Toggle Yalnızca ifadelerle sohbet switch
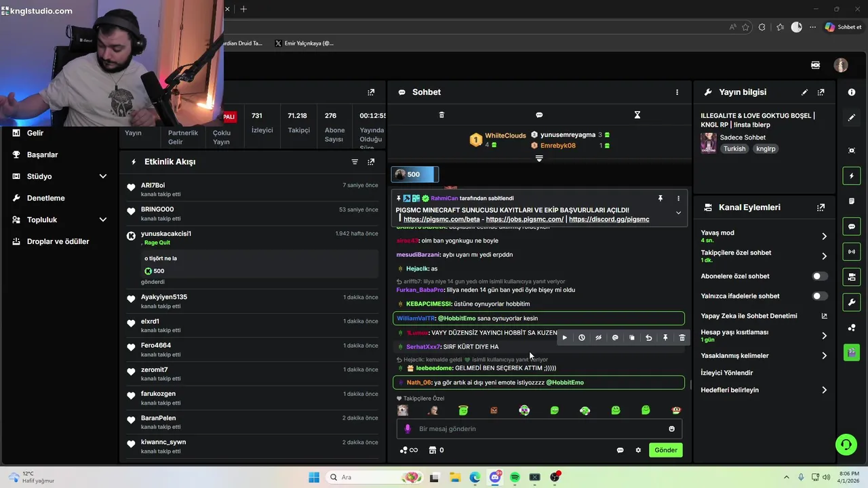Image resolution: width=868 pixels, height=488 pixels. [x=820, y=296]
